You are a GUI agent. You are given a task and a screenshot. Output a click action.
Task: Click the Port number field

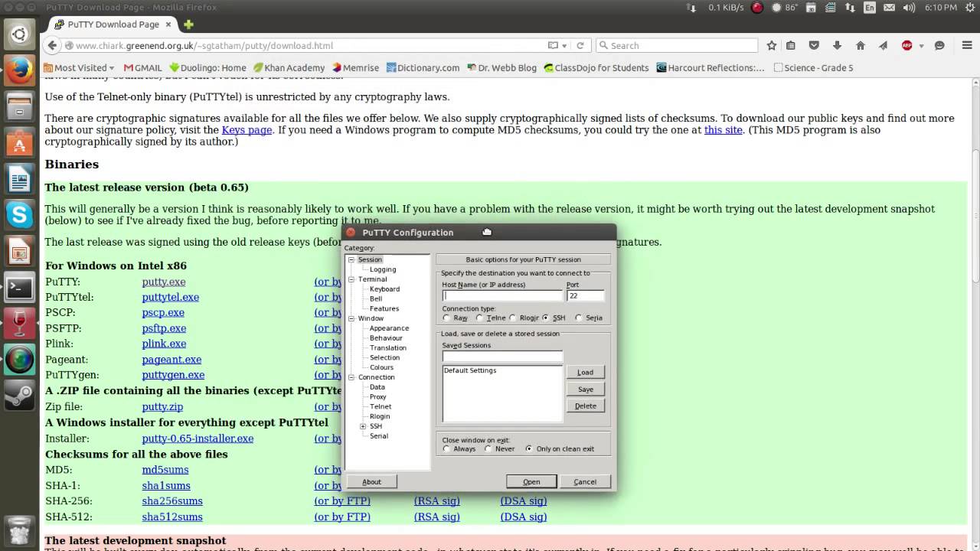click(x=586, y=295)
